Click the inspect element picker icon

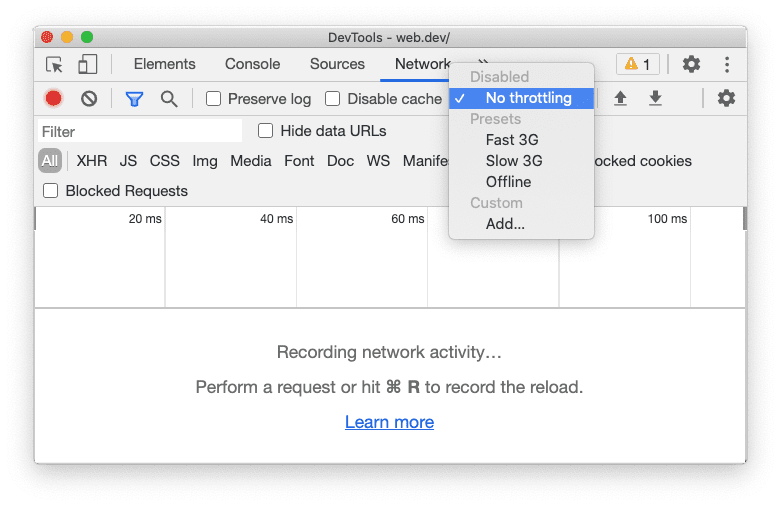[54, 64]
